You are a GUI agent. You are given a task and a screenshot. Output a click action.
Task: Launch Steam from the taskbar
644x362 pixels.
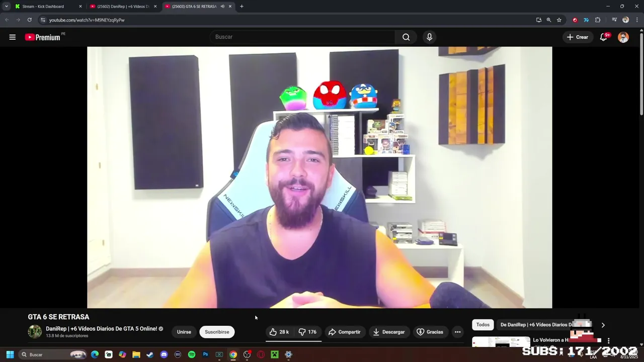click(x=150, y=354)
